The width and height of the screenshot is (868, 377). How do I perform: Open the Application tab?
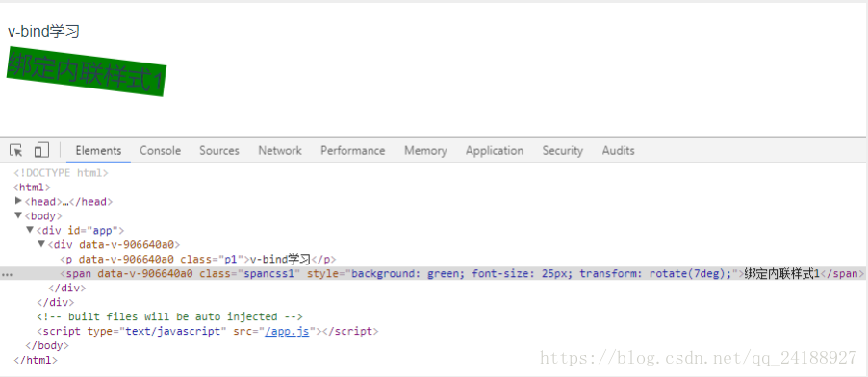click(495, 151)
